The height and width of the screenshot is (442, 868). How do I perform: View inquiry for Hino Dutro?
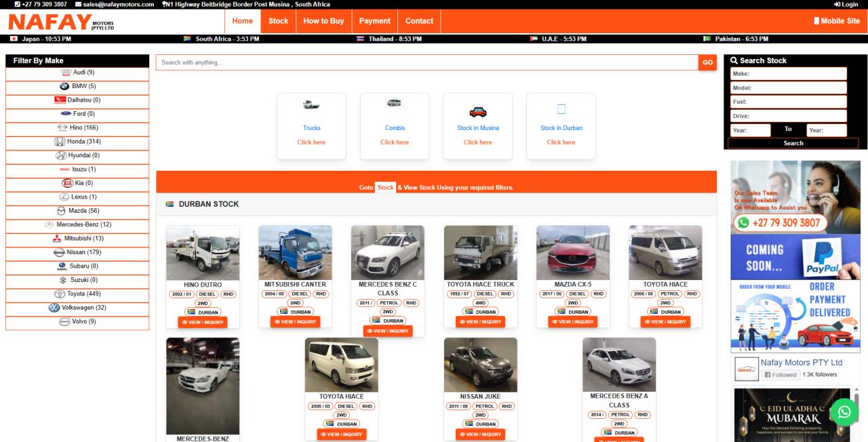pyautogui.click(x=203, y=322)
